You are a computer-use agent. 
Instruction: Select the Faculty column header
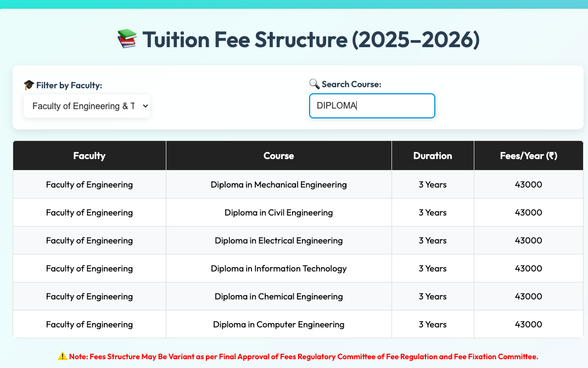89,156
